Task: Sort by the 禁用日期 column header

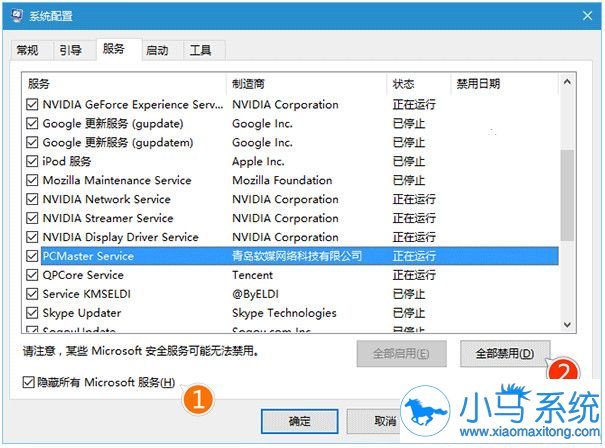Action: point(505,84)
